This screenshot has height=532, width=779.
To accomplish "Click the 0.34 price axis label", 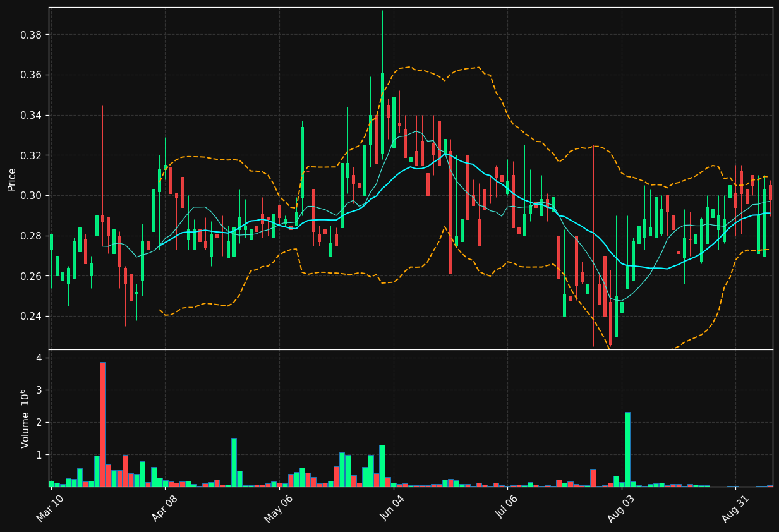I will [x=32, y=115].
